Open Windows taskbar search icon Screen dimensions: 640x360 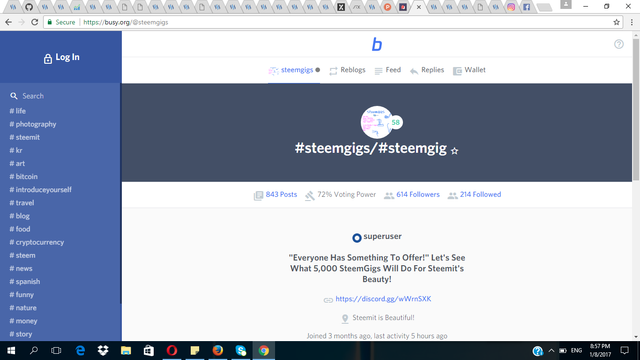pos(34,351)
